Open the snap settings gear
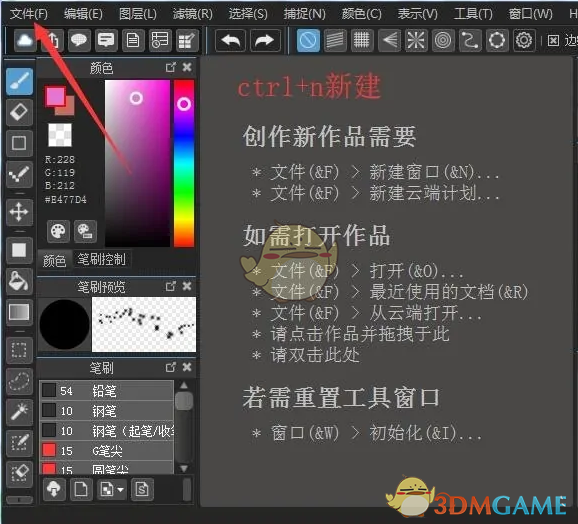Viewport: 578px width, 524px height. [524, 40]
